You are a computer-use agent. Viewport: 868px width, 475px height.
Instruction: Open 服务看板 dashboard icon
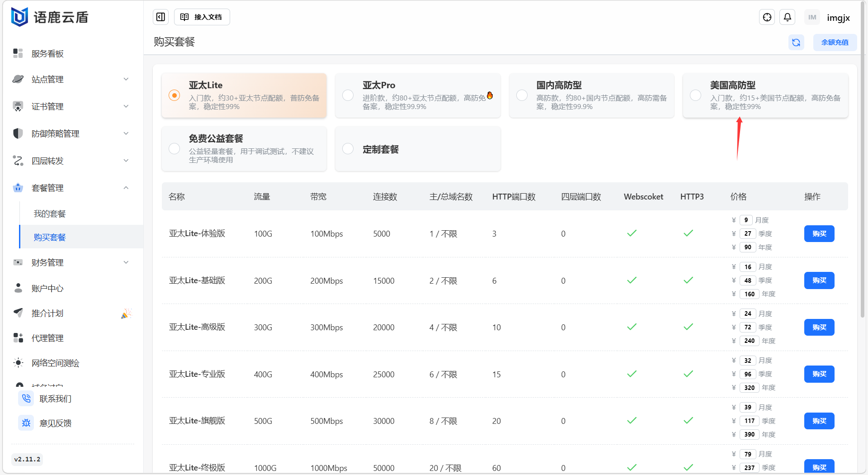point(18,53)
